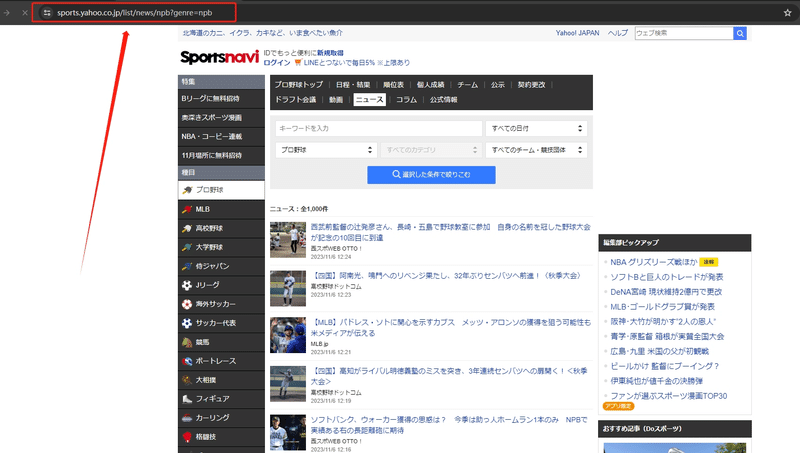The height and width of the screenshot is (453, 800).
Task: Select プロ野球トップ nav tab
Action: [x=298, y=85]
